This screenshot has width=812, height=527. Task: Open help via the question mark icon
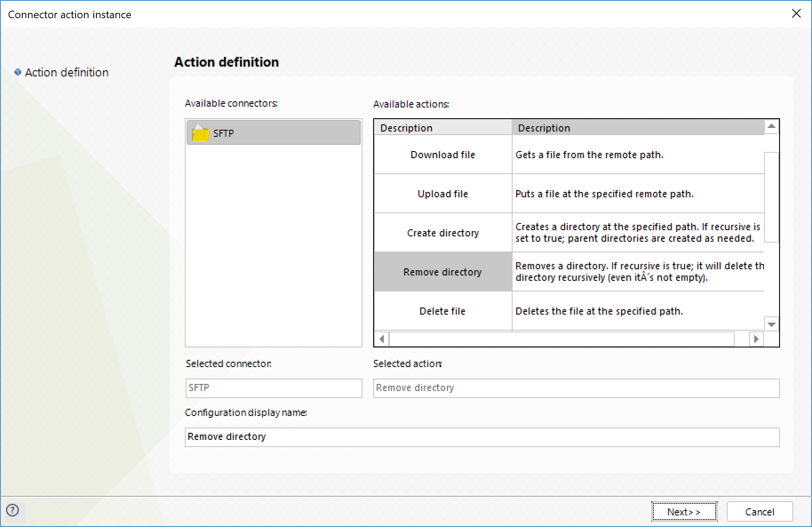[x=13, y=510]
